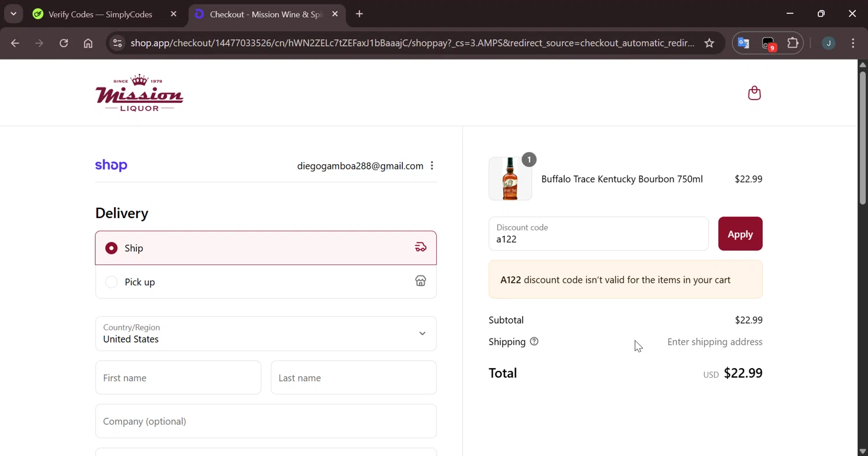Image resolution: width=868 pixels, height=456 pixels.
Task: Focus the First name field
Action: [178, 378]
